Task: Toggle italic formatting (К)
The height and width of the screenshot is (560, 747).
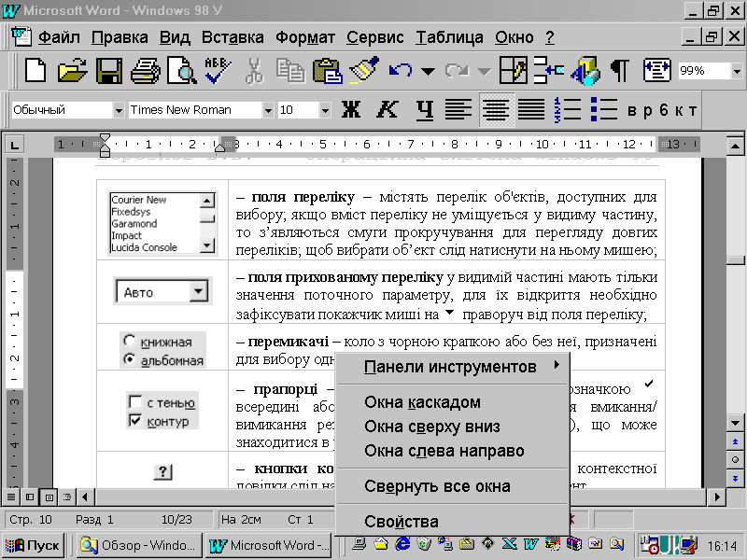Action: click(x=388, y=110)
